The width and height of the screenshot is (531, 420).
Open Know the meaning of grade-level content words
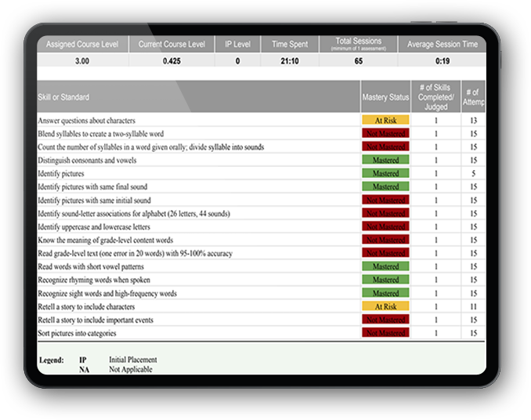coord(106,240)
